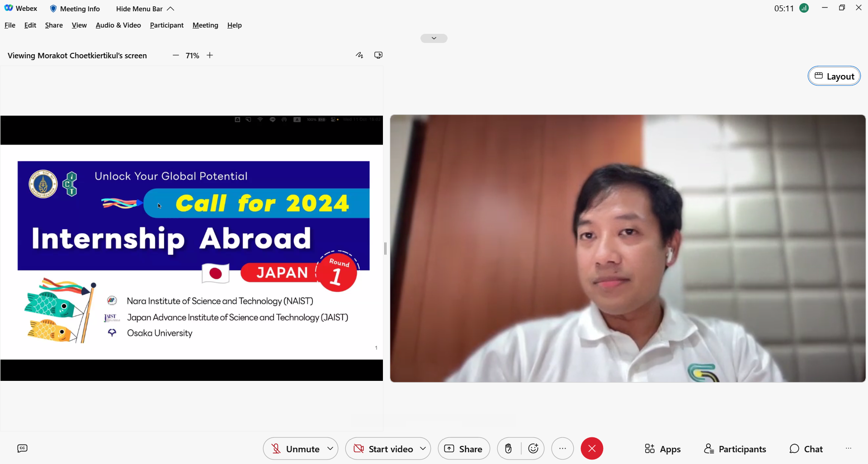
Task: Raise hand using the hand icon
Action: click(509, 449)
